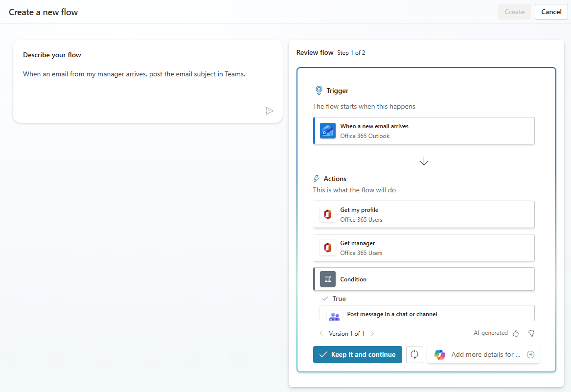Cancel creating the new flow
Viewport: 571px width, 392px height.
[551, 12]
